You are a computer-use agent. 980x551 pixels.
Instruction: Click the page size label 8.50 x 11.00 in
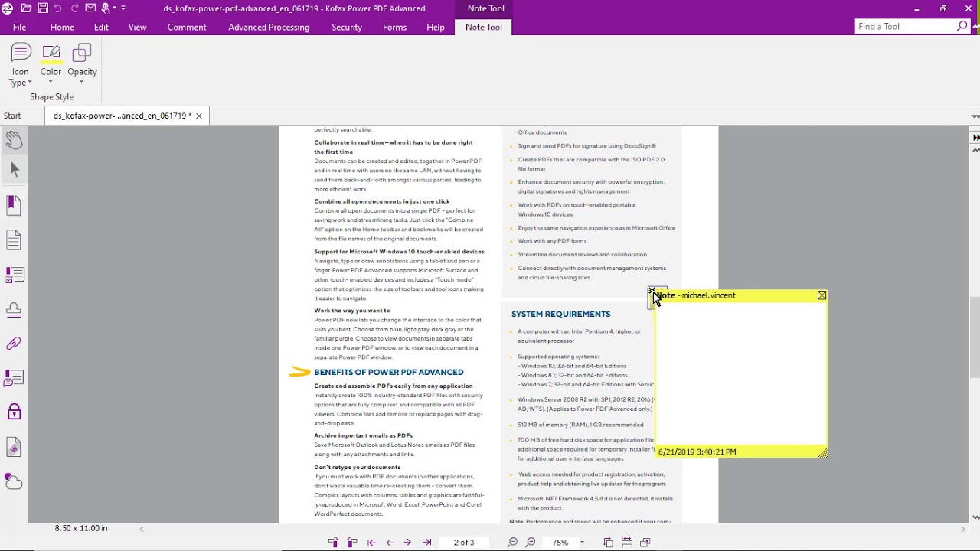coord(81,528)
